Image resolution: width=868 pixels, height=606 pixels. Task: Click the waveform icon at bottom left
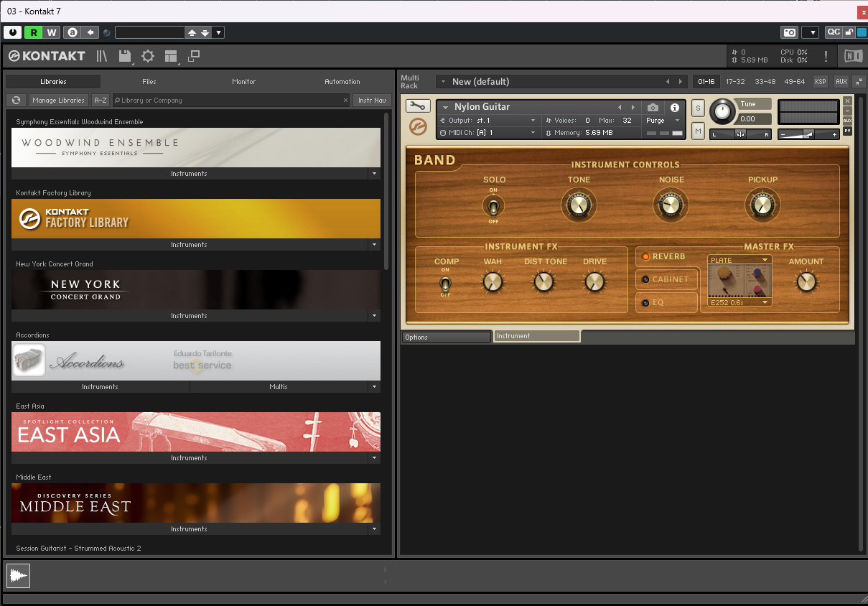pyautogui.click(x=19, y=576)
